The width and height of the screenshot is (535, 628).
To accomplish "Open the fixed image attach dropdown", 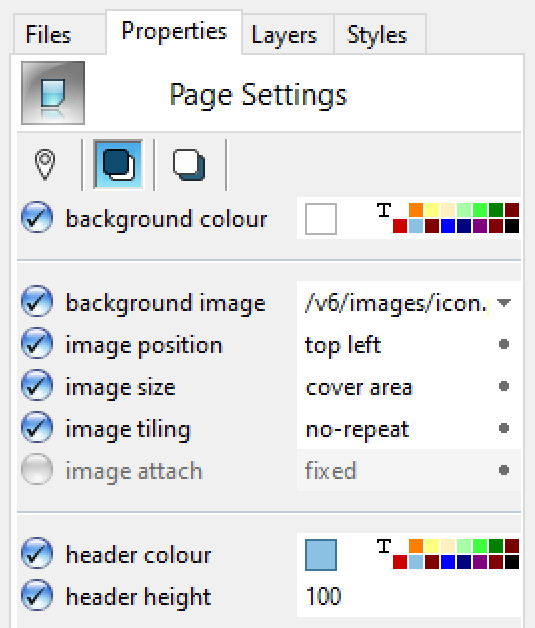I will point(408,470).
